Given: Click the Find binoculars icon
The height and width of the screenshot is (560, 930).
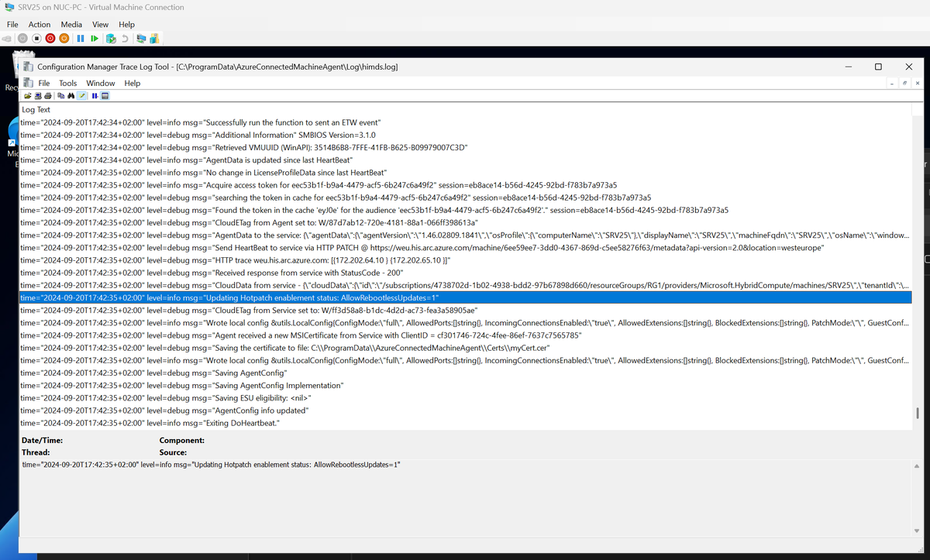Looking at the screenshot, I should click(71, 96).
